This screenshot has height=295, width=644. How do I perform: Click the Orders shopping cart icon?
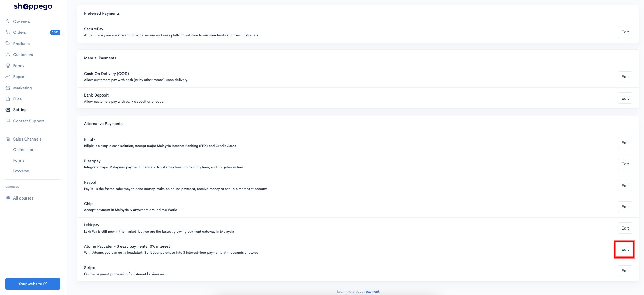[8, 32]
